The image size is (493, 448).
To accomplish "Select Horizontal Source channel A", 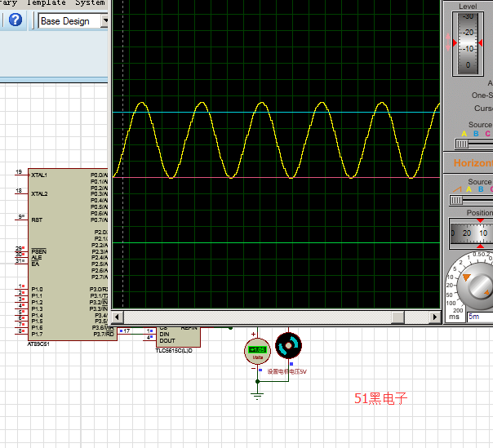I will (x=469, y=189).
